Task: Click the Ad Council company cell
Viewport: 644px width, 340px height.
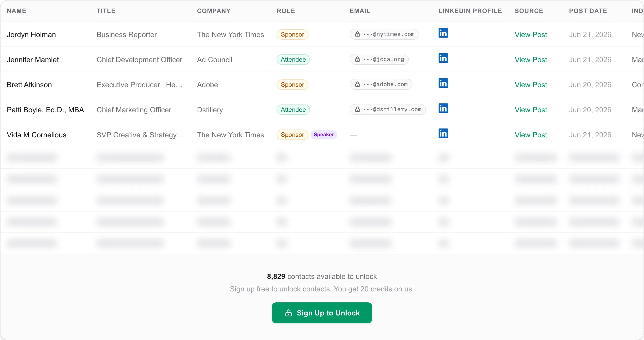Action: [214, 60]
